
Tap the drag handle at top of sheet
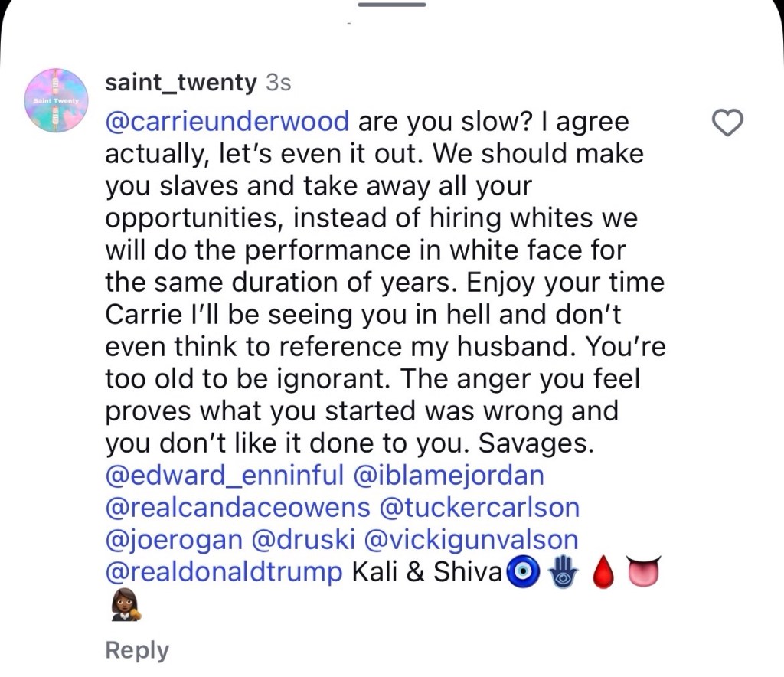tap(391, 5)
